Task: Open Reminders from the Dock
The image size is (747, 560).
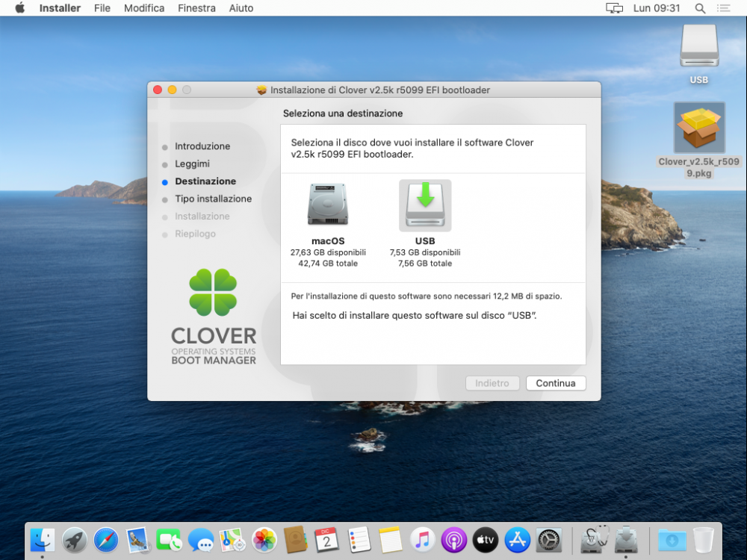Action: point(359,540)
